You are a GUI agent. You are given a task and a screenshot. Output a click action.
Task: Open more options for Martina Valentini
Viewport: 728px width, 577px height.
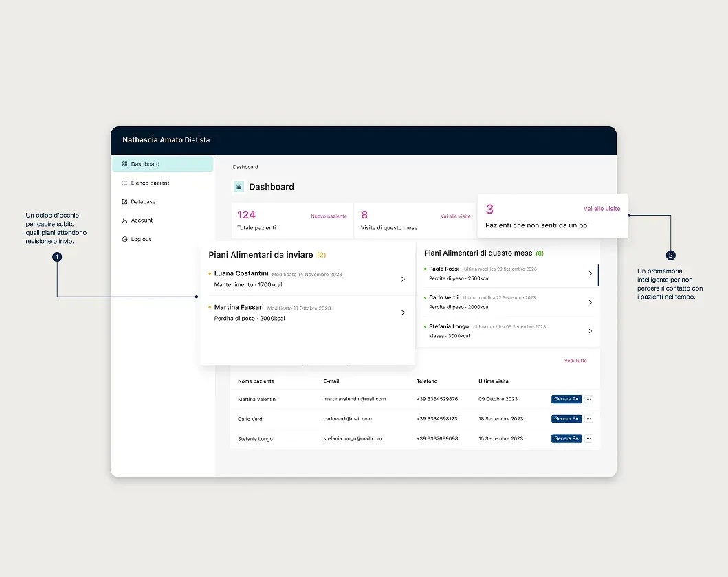(588, 399)
